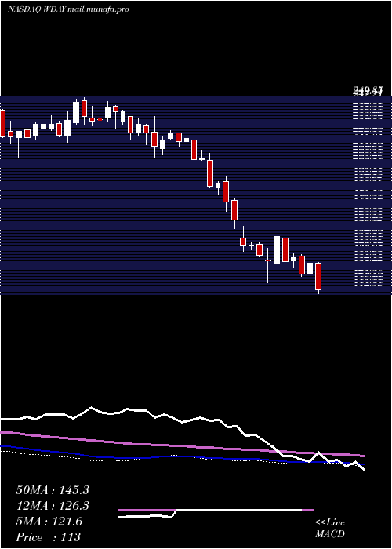Click the 249.87 top price axis label
This screenshot has height=549, width=392.
(368, 92)
